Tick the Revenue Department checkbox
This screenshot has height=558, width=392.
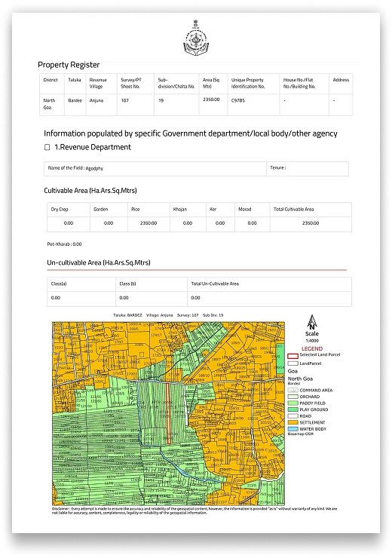tap(47, 147)
